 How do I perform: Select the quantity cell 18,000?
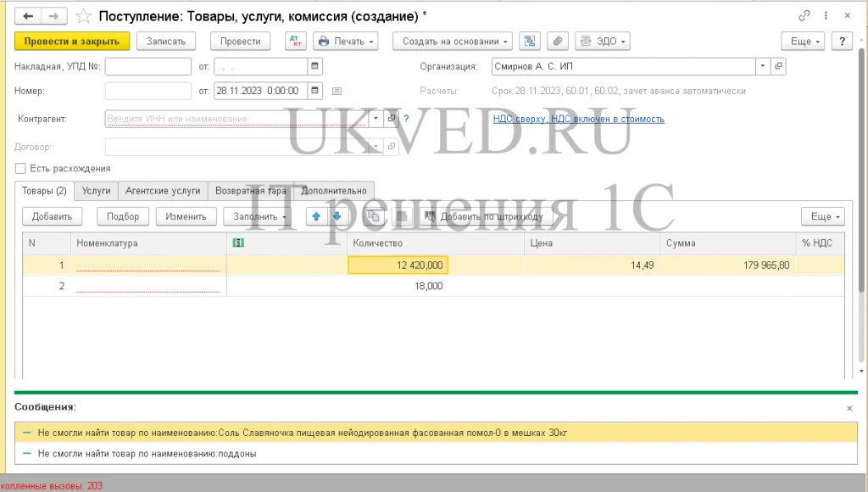(x=397, y=286)
